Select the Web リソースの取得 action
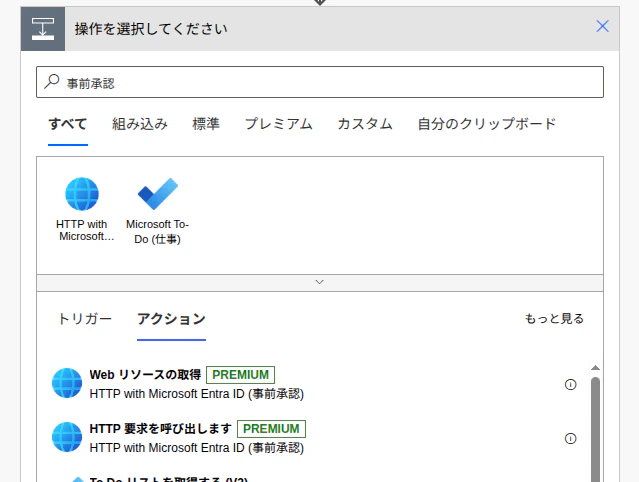Image resolution: width=639 pixels, height=482 pixels. (314, 384)
